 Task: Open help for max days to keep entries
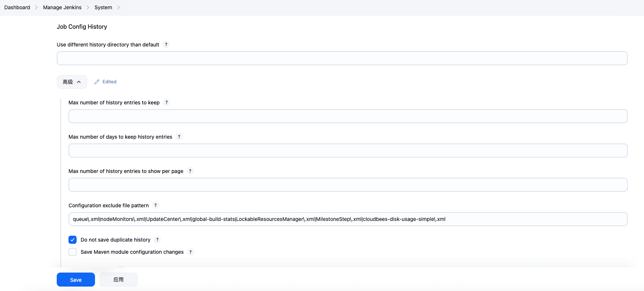point(179,137)
